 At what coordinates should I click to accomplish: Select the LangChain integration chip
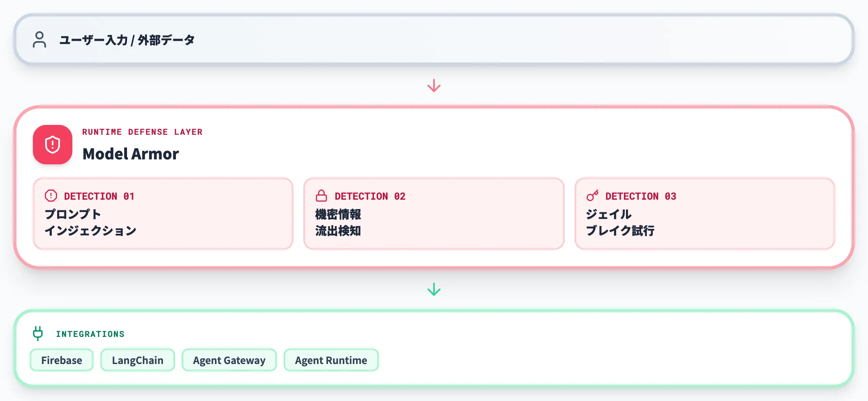tap(138, 360)
